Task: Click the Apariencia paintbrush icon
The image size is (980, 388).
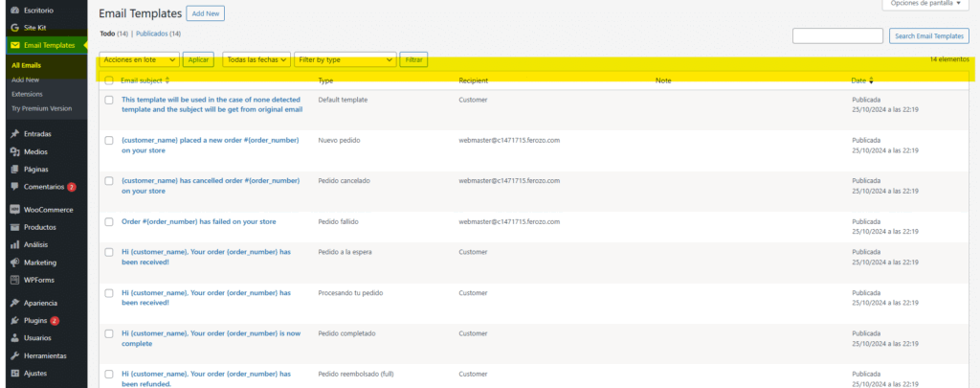Action: click(x=15, y=303)
